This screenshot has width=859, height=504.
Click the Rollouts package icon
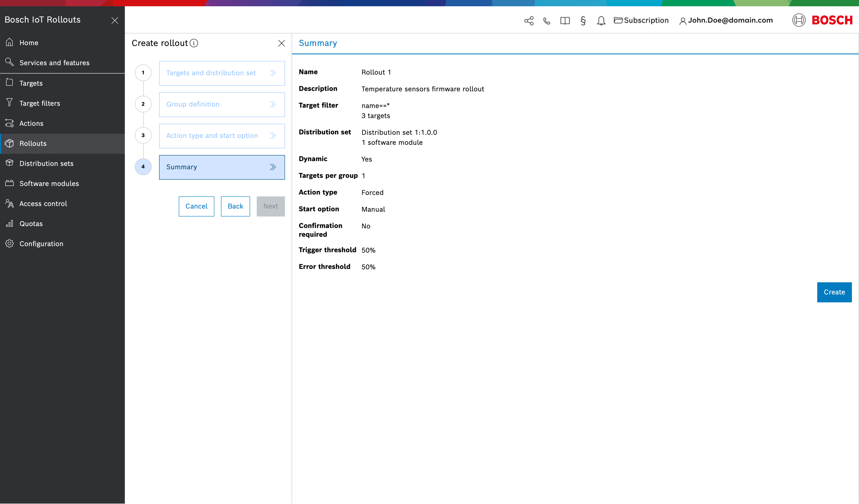(10, 143)
